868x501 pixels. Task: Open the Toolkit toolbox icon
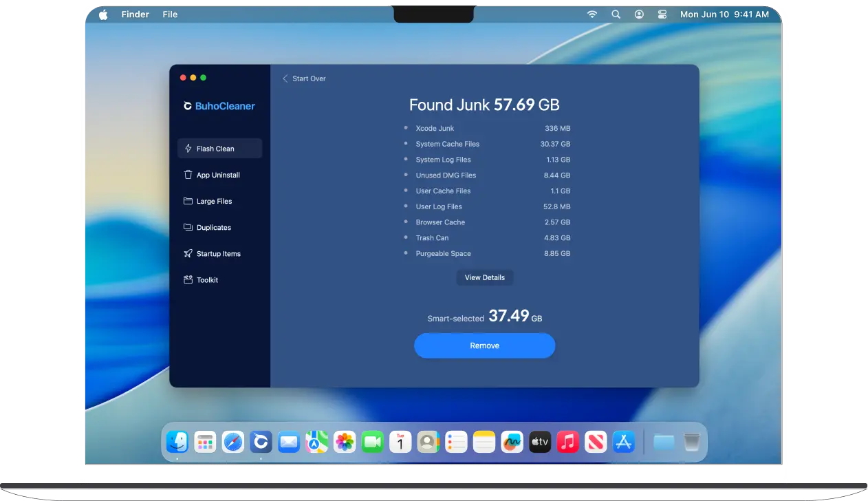[188, 279]
